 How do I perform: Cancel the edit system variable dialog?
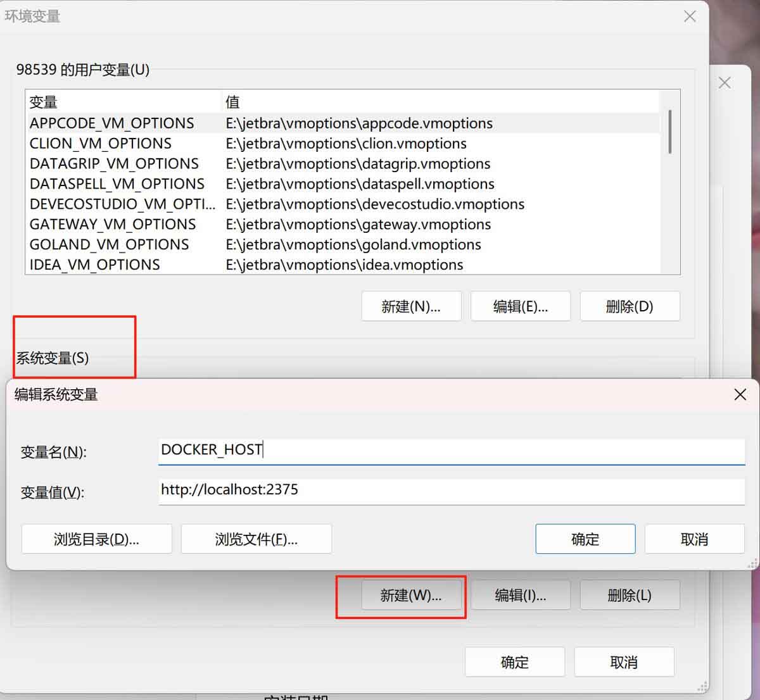point(694,539)
